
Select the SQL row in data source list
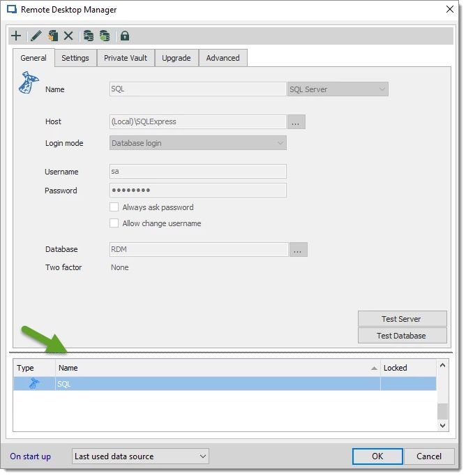[x=226, y=385]
